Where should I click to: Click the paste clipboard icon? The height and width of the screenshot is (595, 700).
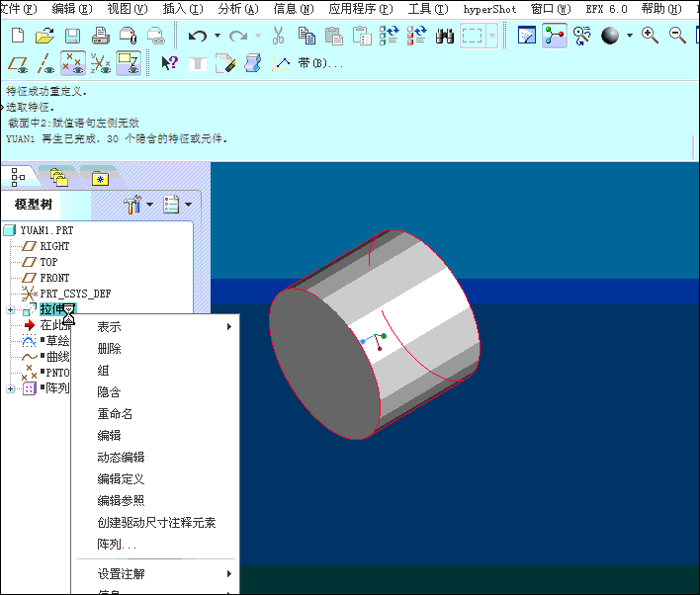(334, 36)
